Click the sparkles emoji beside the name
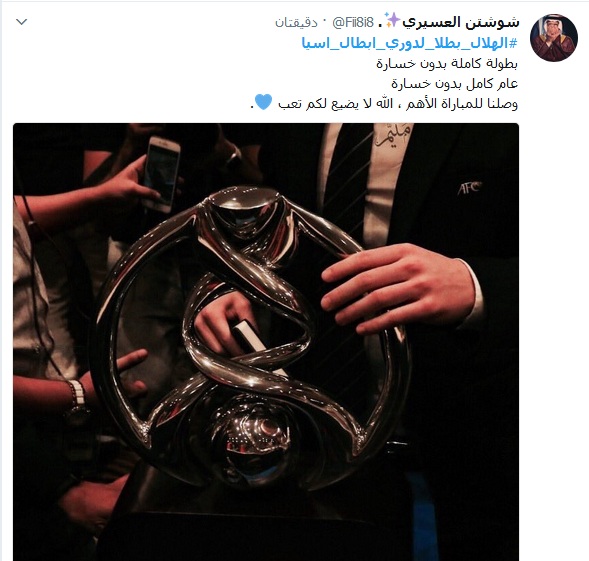Screen dimensions: 589x561 click(x=392, y=20)
